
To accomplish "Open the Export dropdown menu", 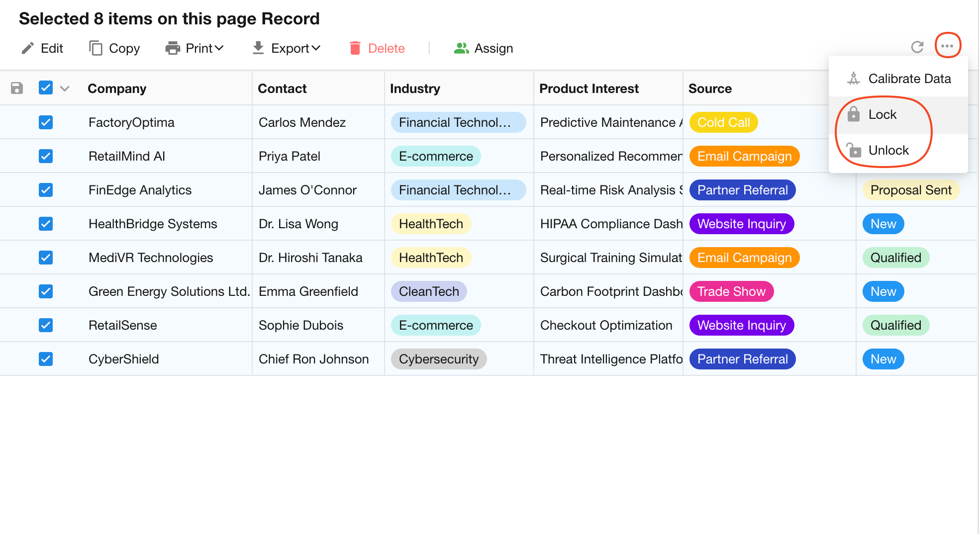I will click(x=287, y=48).
